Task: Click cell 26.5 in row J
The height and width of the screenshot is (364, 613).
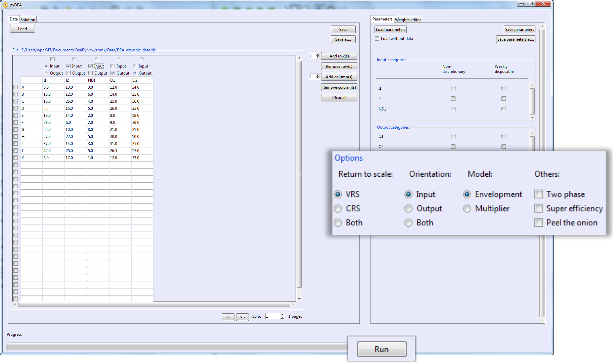Action: [120, 151]
